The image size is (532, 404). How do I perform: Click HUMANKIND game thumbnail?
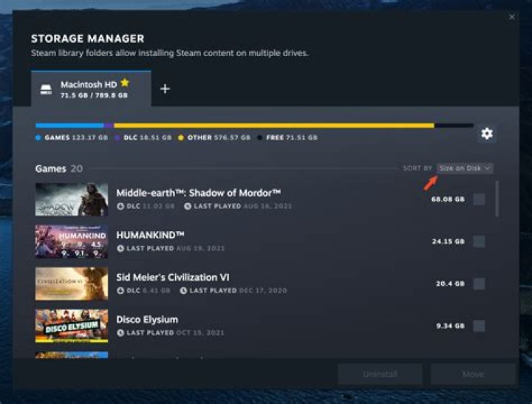[72, 242]
